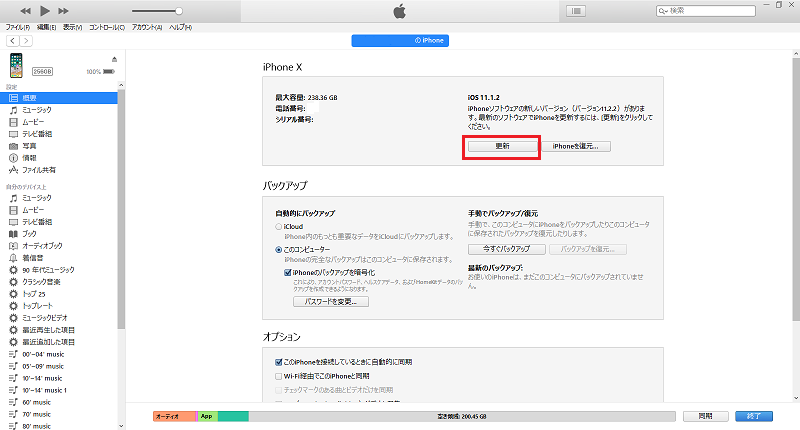Screen dimensions: 800x430
Task: Click the eject icon beside device
Action: tap(114, 59)
